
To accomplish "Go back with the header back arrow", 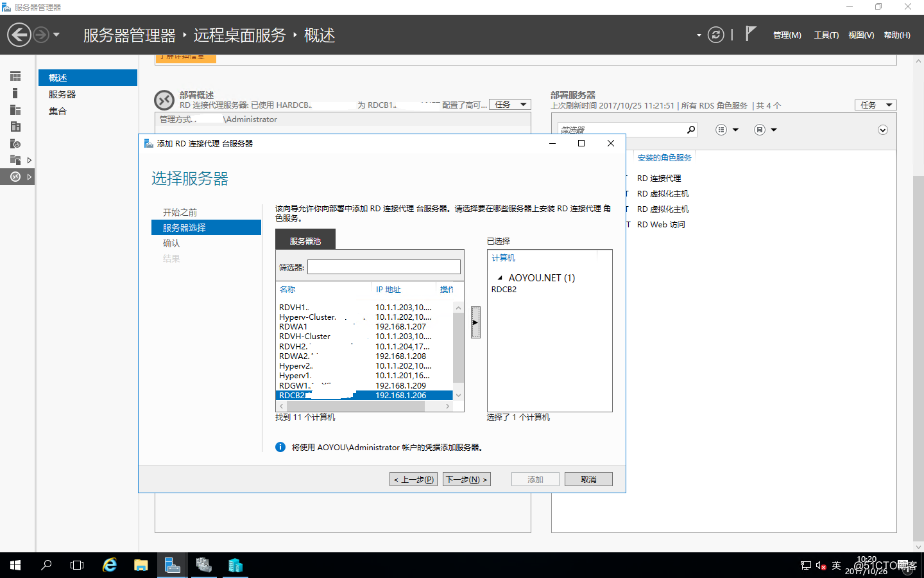I will coord(19,35).
